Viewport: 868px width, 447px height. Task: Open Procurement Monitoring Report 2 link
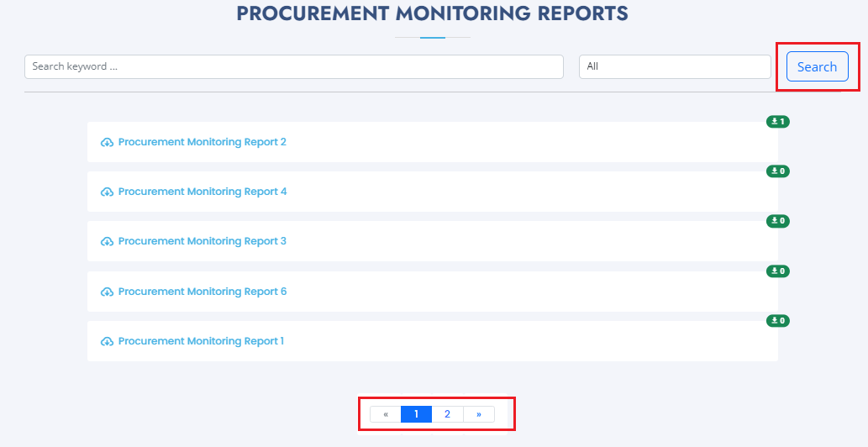[202, 142]
